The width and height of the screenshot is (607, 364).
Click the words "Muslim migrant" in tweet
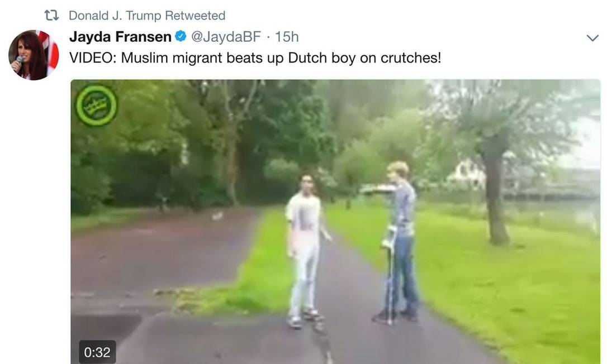point(172,58)
